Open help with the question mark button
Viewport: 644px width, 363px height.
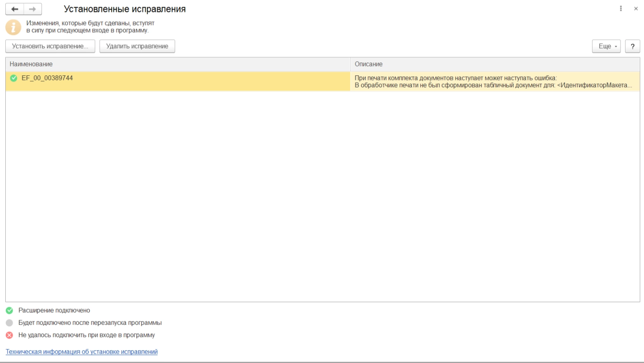coord(632,46)
